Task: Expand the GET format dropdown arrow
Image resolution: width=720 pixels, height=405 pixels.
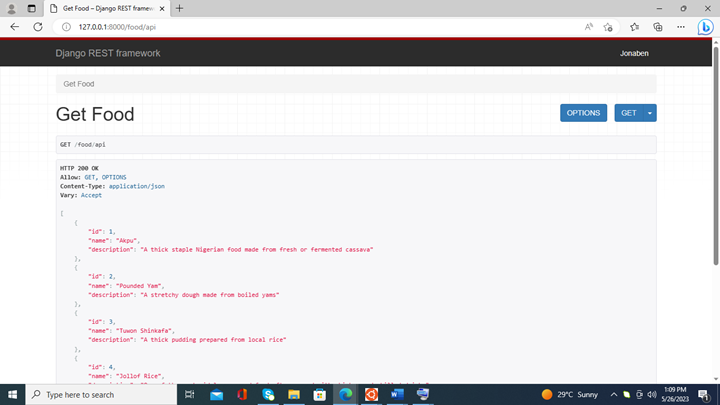Action: [x=650, y=113]
